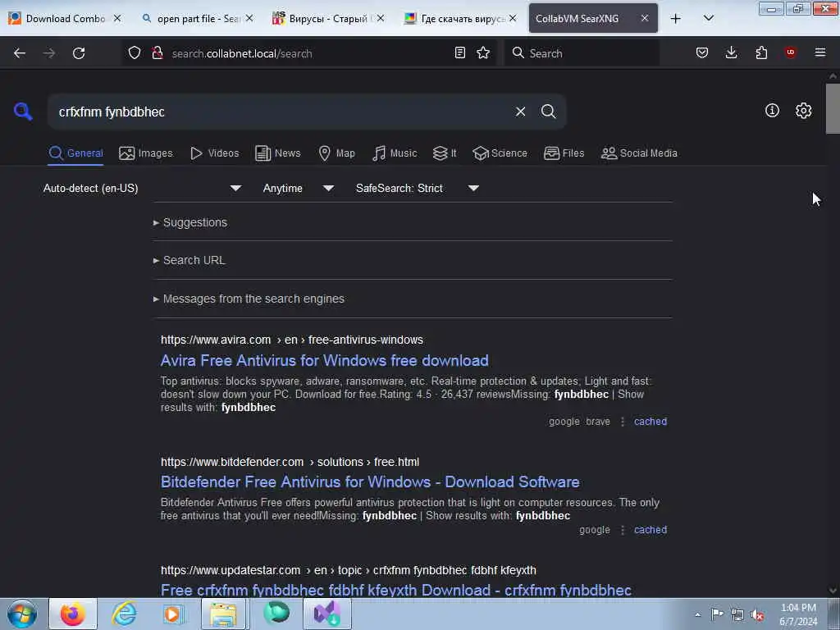Click the address bar URL

(x=242, y=53)
